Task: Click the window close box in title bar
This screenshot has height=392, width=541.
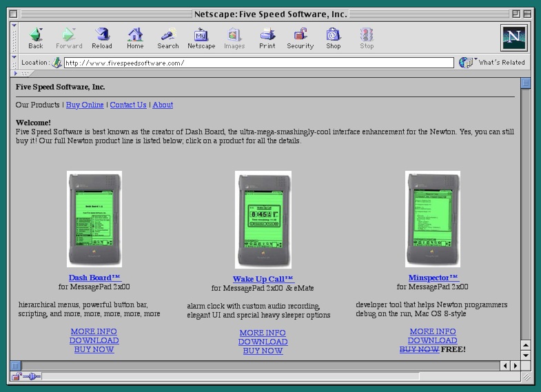Action: [x=14, y=14]
